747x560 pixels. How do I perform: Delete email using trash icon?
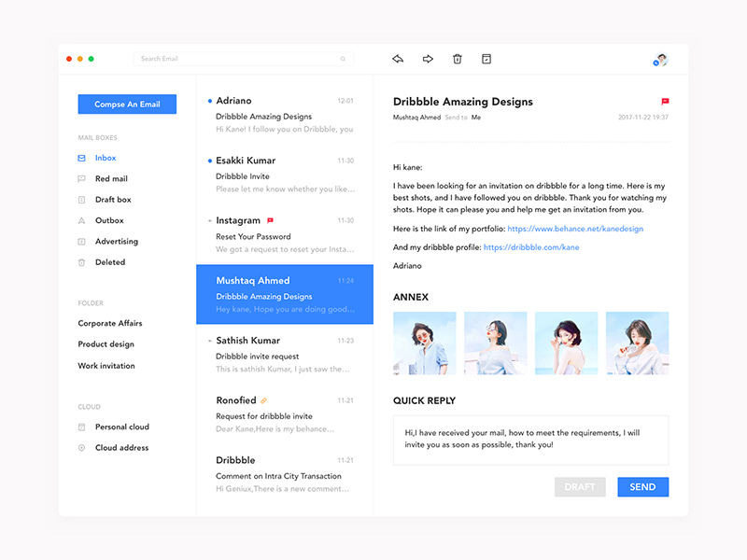tap(458, 59)
